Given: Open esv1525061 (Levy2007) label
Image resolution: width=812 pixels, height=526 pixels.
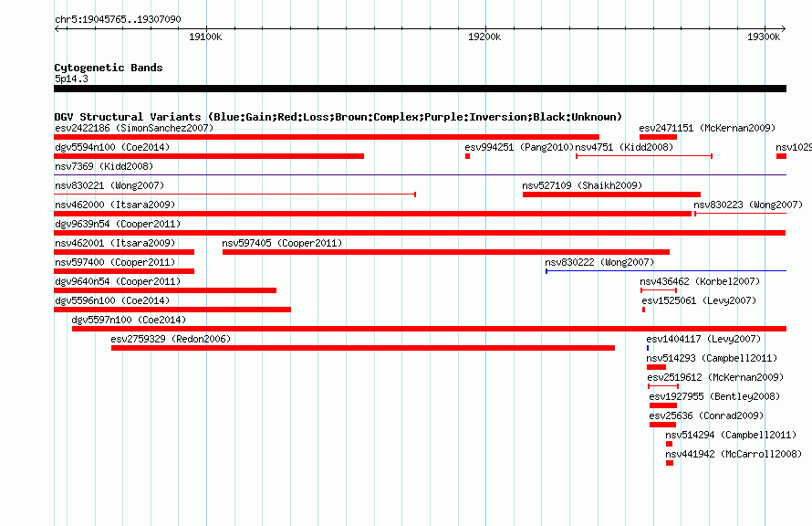Looking at the screenshot, I should click(x=699, y=300).
